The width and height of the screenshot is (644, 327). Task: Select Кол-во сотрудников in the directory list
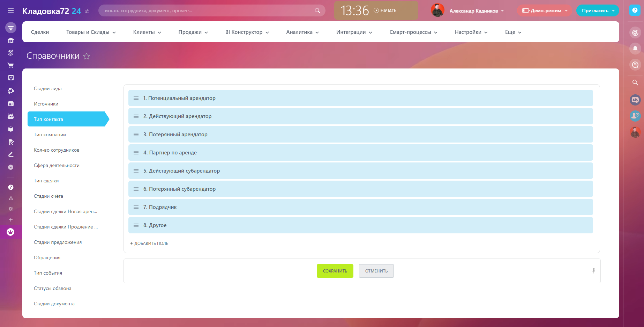tap(57, 150)
